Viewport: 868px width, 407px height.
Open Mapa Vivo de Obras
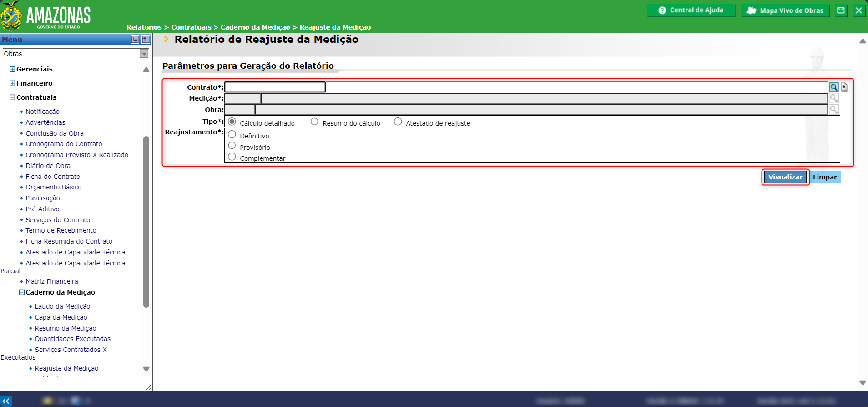coord(785,10)
